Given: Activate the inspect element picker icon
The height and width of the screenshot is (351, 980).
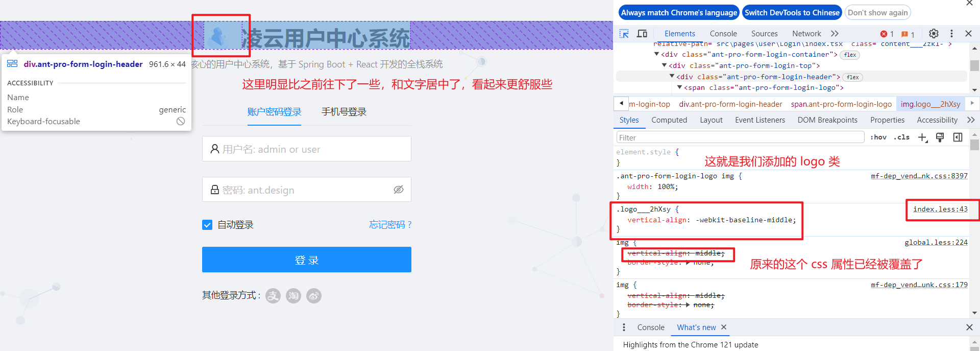Looking at the screenshot, I should (x=624, y=34).
